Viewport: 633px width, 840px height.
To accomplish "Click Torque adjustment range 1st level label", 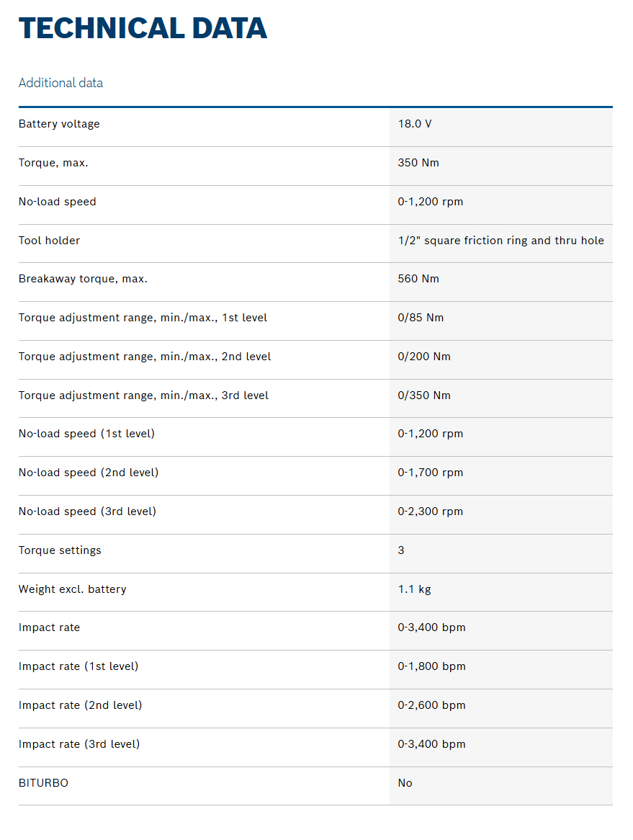I will (x=143, y=318).
